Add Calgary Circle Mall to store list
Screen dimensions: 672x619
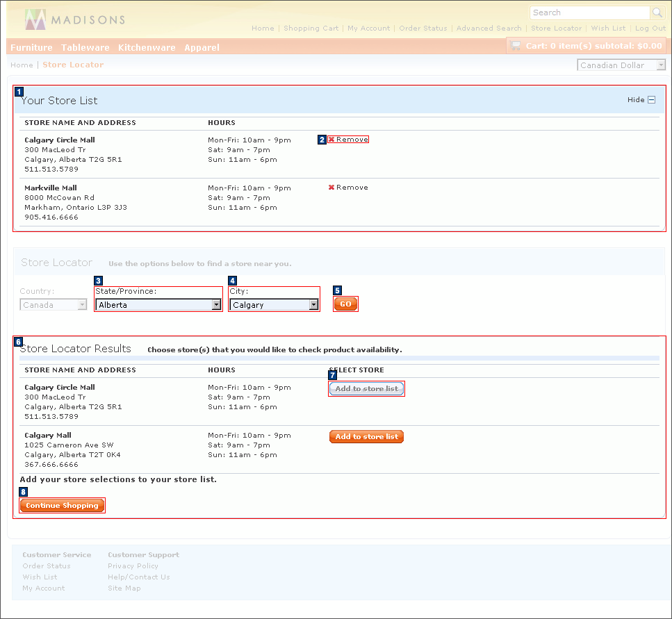point(366,388)
